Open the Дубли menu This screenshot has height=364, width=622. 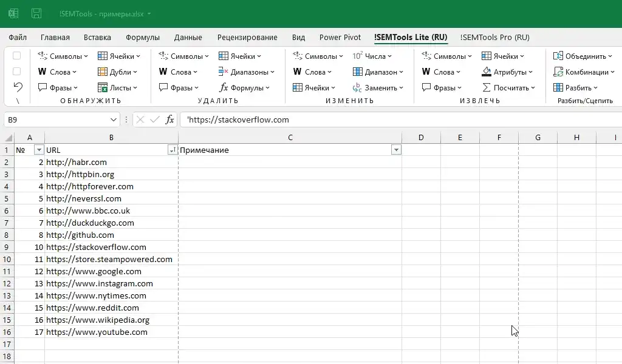point(117,72)
